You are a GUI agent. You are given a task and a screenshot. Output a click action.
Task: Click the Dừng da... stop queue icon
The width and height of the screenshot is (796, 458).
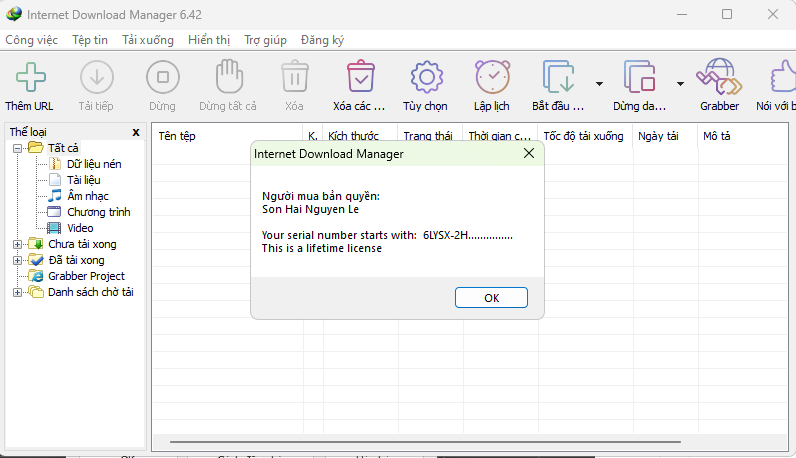point(640,77)
